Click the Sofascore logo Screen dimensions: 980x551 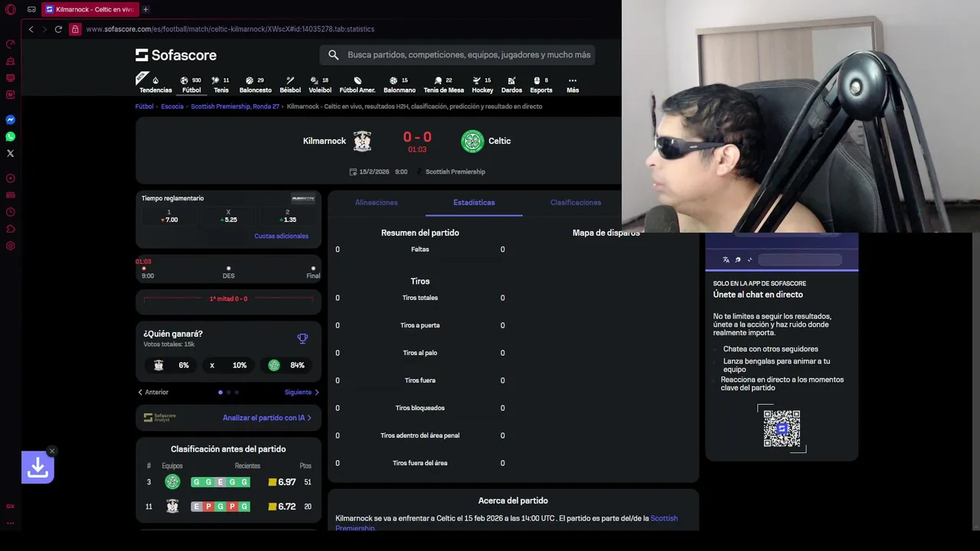[x=176, y=55]
